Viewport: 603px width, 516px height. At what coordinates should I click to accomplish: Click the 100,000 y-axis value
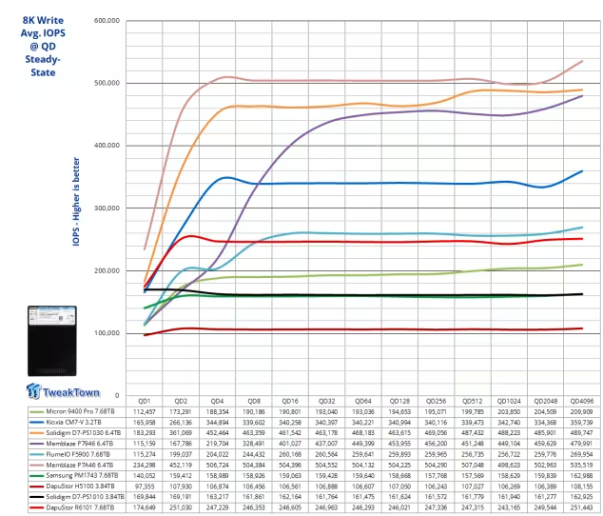click(107, 333)
